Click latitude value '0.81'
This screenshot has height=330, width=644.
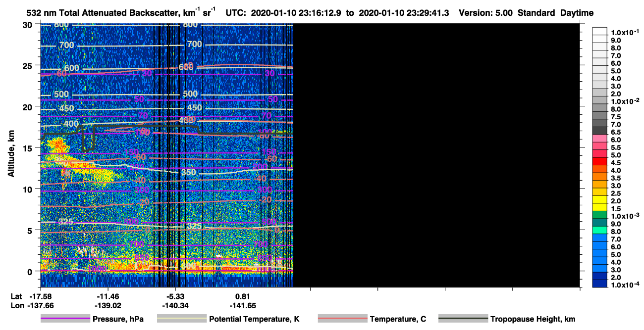click(243, 296)
